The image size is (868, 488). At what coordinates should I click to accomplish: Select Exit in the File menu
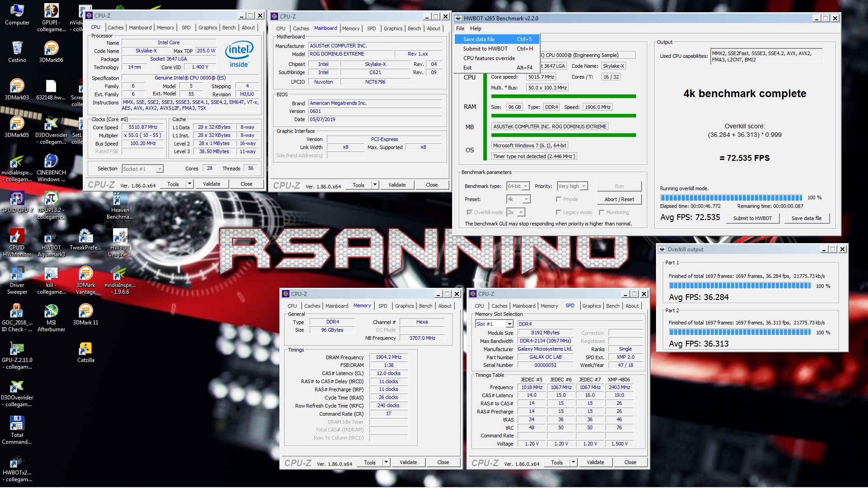(497, 68)
